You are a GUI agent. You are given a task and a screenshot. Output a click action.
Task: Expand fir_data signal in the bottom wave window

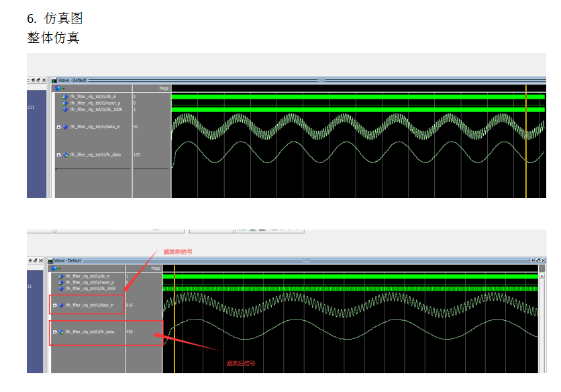pos(54,332)
